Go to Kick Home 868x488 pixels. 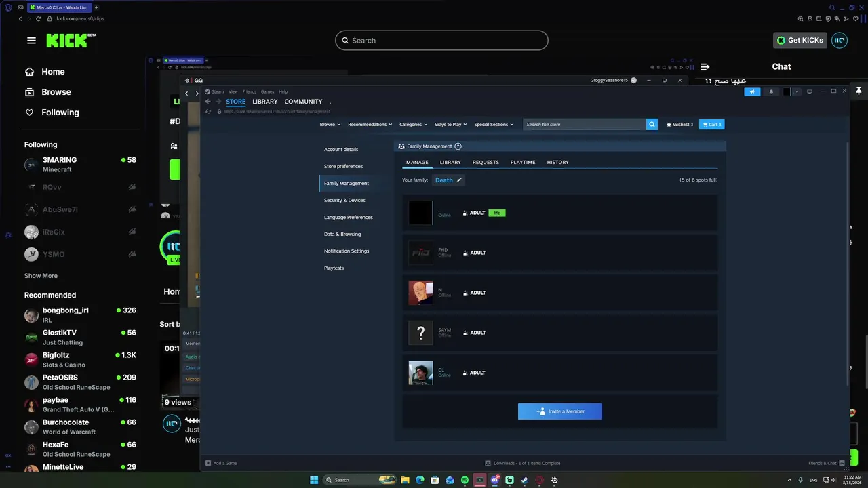45,72
